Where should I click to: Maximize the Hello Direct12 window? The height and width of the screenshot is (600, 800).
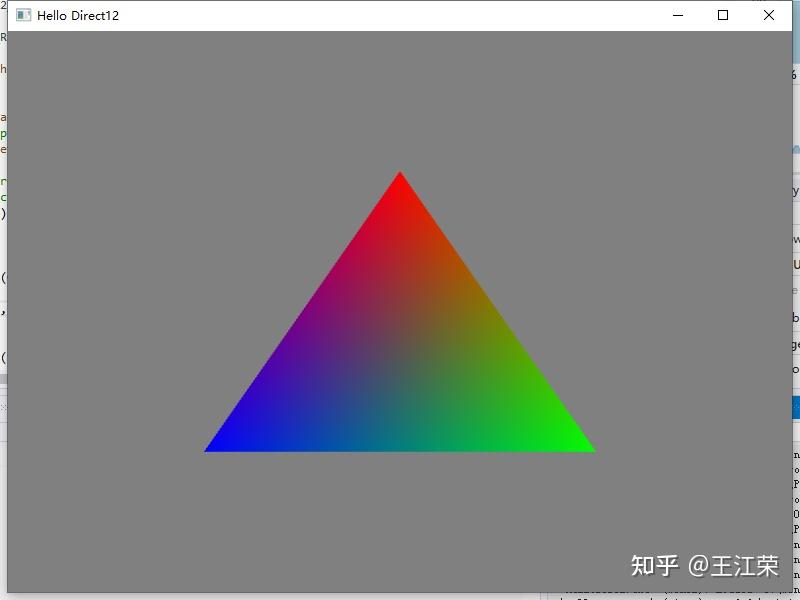(722, 15)
